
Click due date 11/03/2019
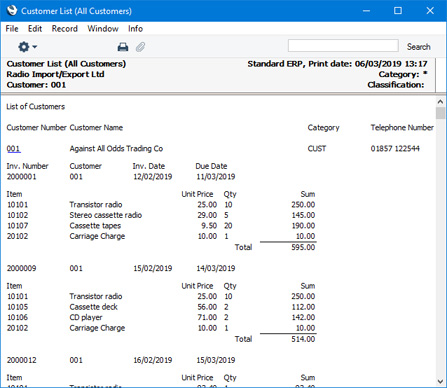click(216, 177)
